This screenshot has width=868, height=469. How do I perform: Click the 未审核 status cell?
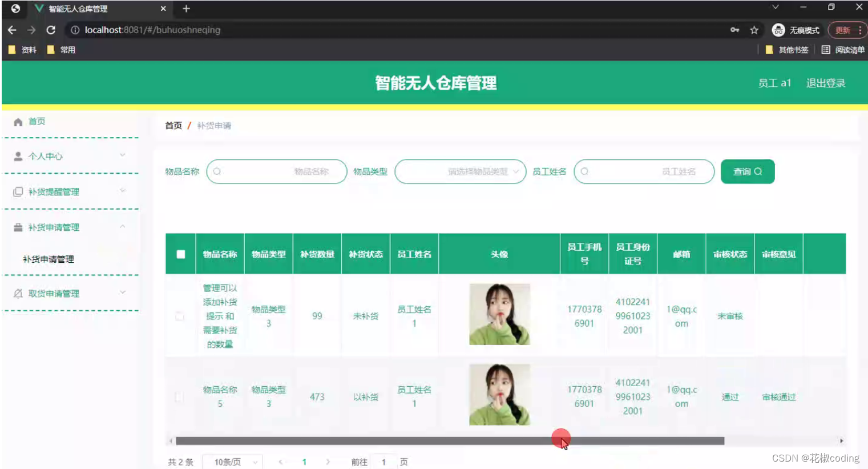pos(730,316)
